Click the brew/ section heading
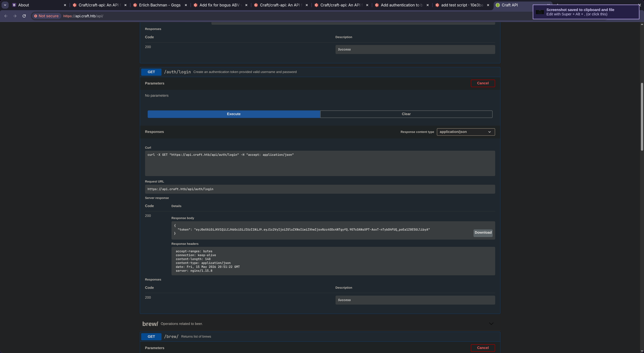Viewport: 644px width, 353px height. click(x=150, y=324)
